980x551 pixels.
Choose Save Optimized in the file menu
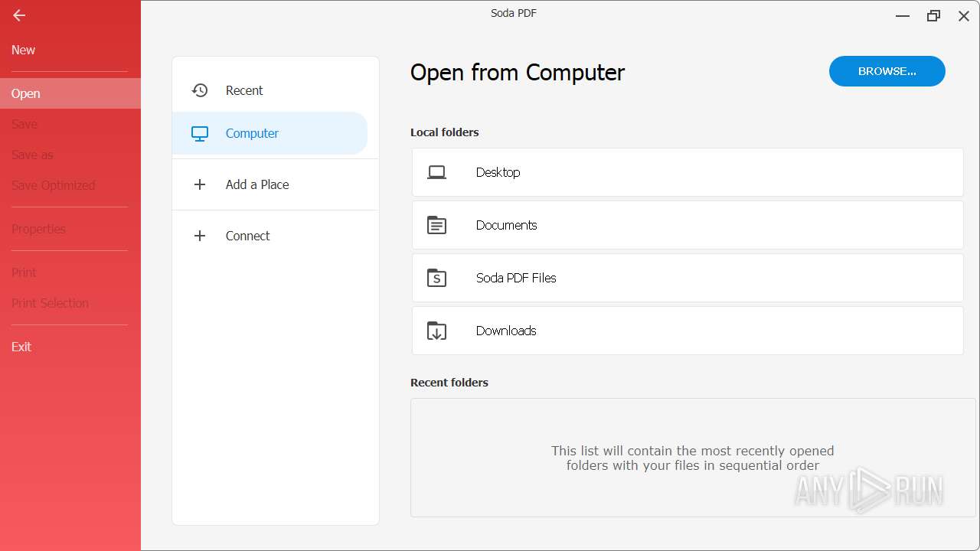pos(70,185)
